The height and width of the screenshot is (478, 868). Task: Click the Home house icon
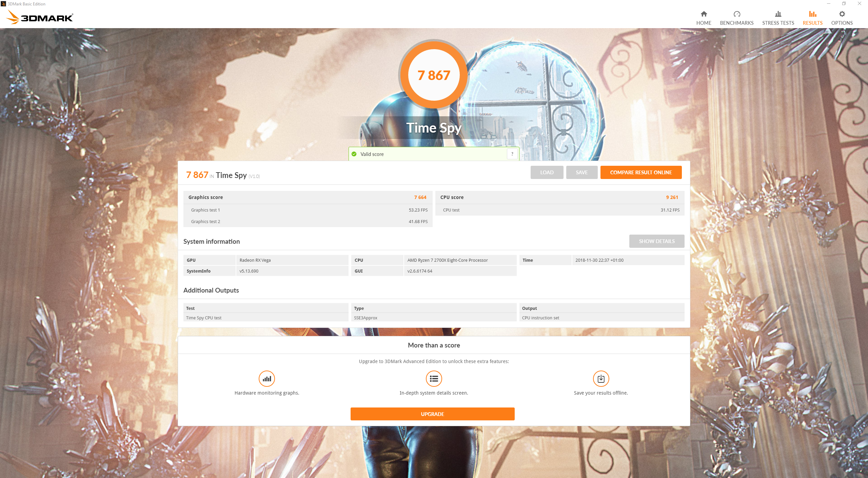click(x=704, y=14)
